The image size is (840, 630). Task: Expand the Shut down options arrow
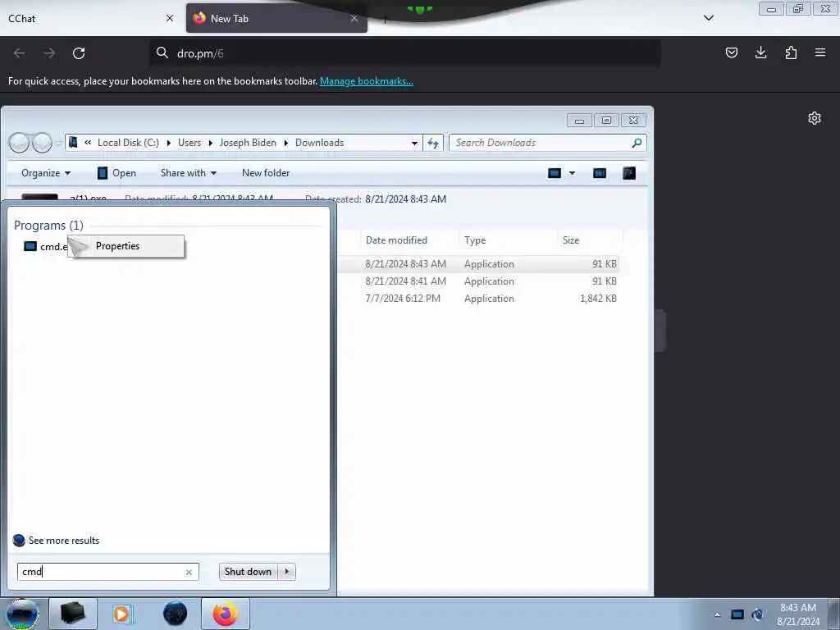click(287, 572)
